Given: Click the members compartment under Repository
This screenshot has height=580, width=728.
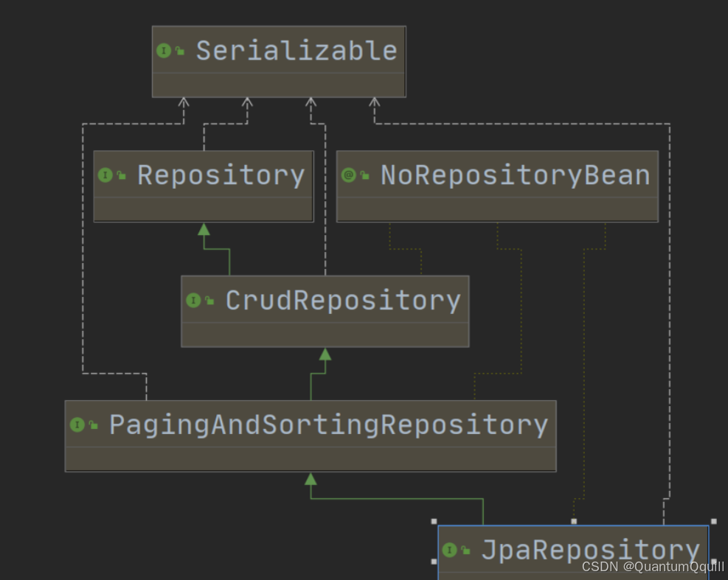Looking at the screenshot, I should click(204, 209).
